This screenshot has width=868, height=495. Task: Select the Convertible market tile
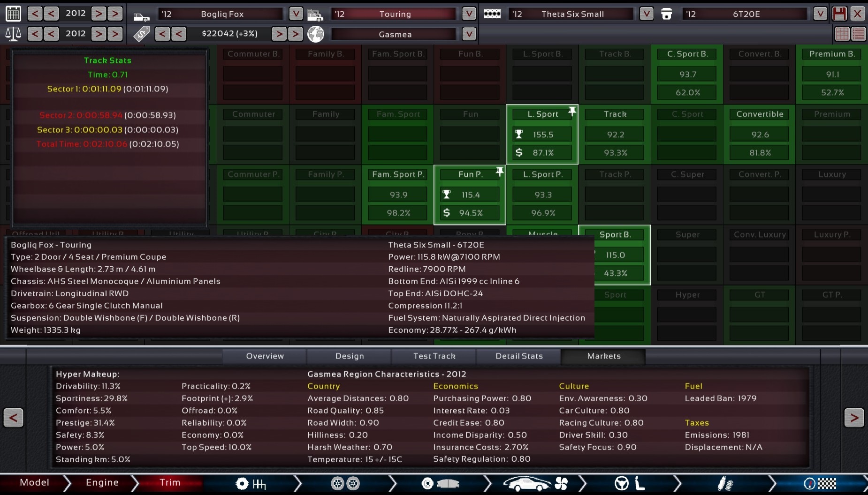tap(760, 134)
